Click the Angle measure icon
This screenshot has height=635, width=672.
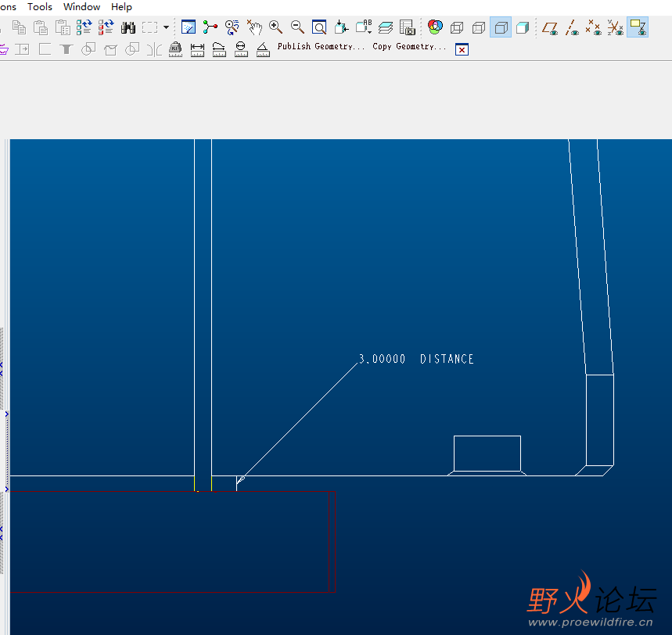(263, 50)
